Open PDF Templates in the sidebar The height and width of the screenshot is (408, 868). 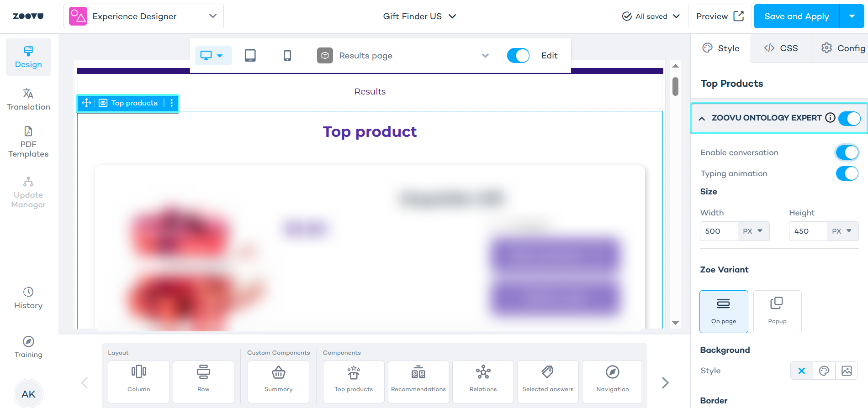(28, 142)
